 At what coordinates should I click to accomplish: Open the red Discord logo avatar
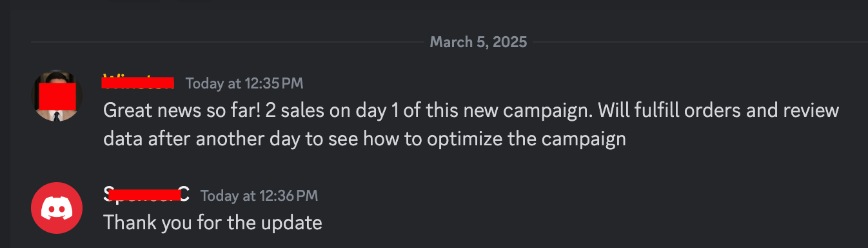pyautogui.click(x=57, y=208)
